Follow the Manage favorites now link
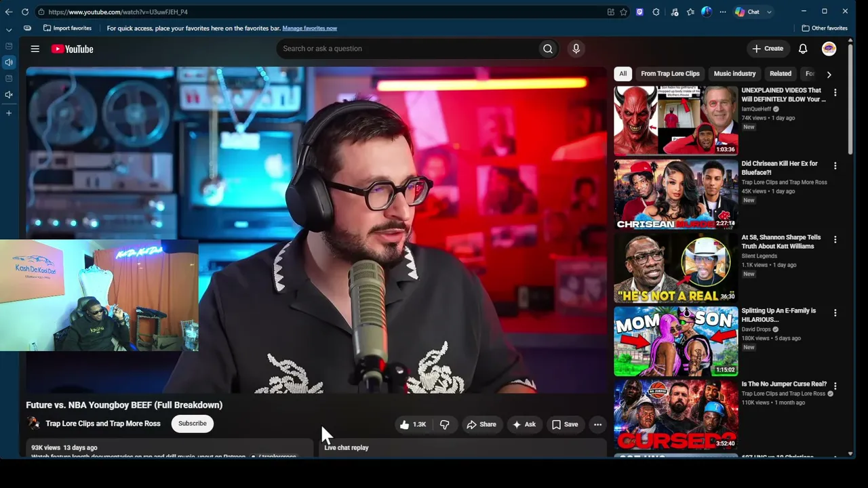The height and width of the screenshot is (488, 868). click(x=309, y=28)
